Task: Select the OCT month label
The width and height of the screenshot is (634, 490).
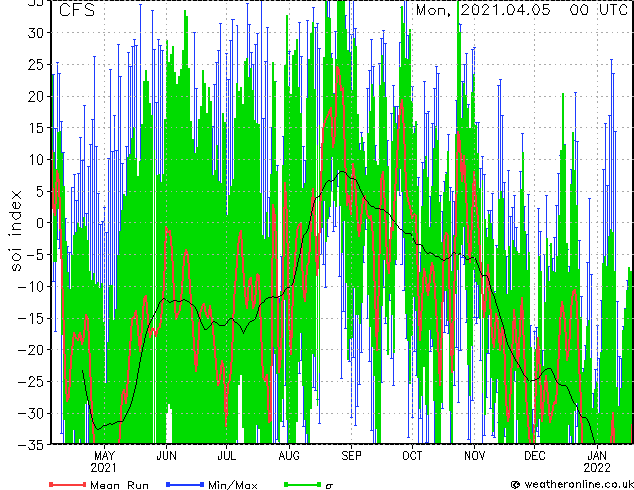Action: tap(412, 456)
